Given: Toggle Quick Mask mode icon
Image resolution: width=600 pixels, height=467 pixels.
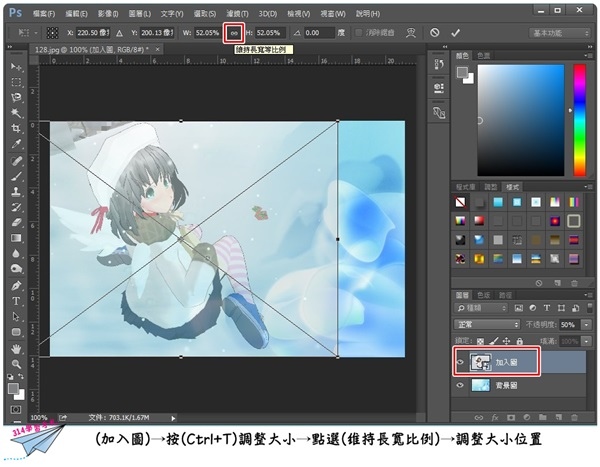Looking at the screenshot, I should click(x=16, y=410).
